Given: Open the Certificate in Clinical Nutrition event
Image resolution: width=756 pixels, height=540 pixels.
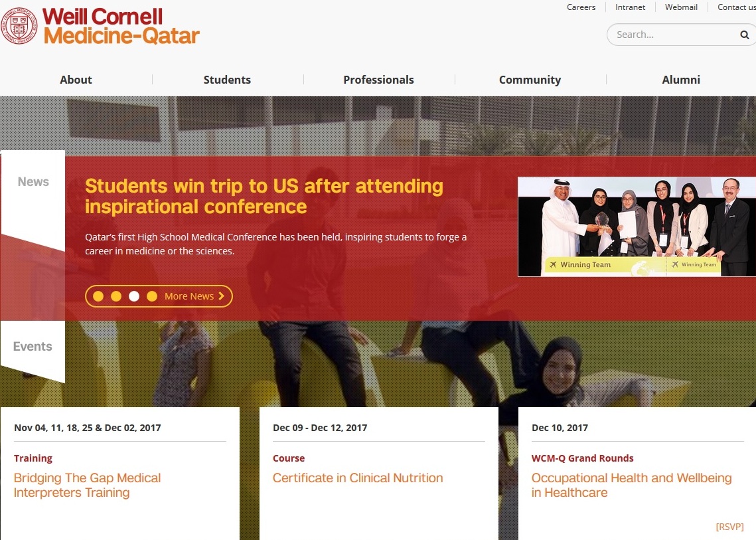Looking at the screenshot, I should tap(358, 478).
